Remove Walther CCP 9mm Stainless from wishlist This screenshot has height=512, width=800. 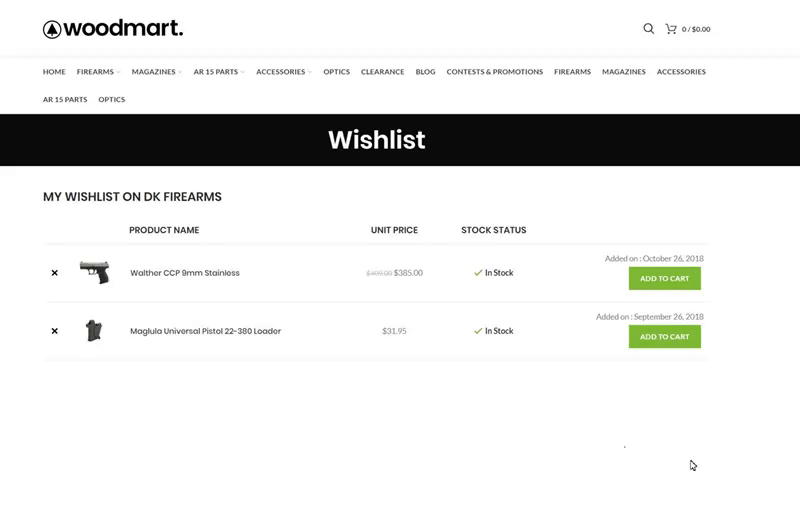55,273
